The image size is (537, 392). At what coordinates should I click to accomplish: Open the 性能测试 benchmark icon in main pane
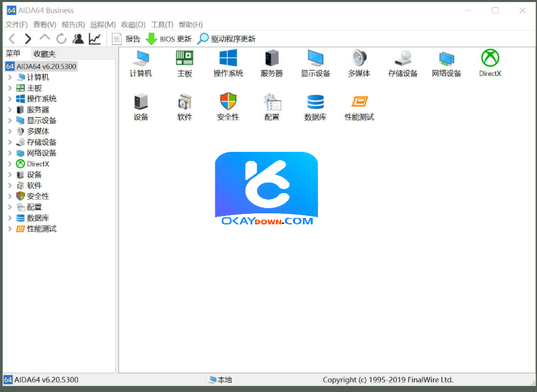pyautogui.click(x=359, y=107)
